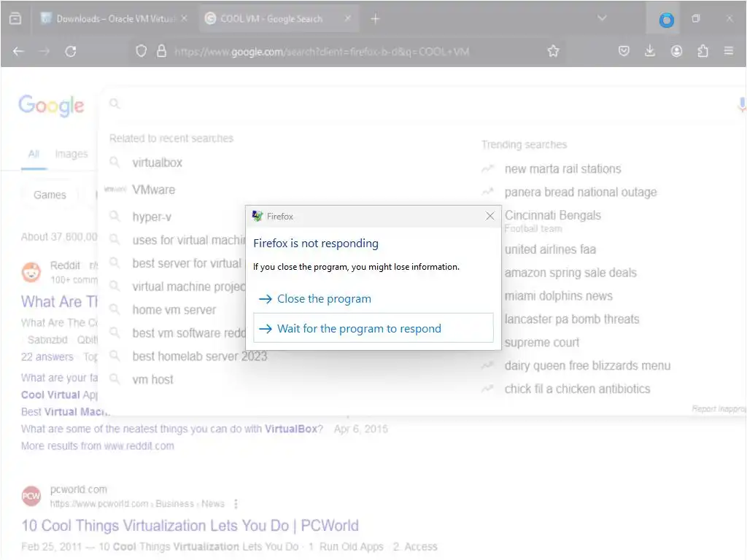Click the Games filter chip

coord(50,195)
